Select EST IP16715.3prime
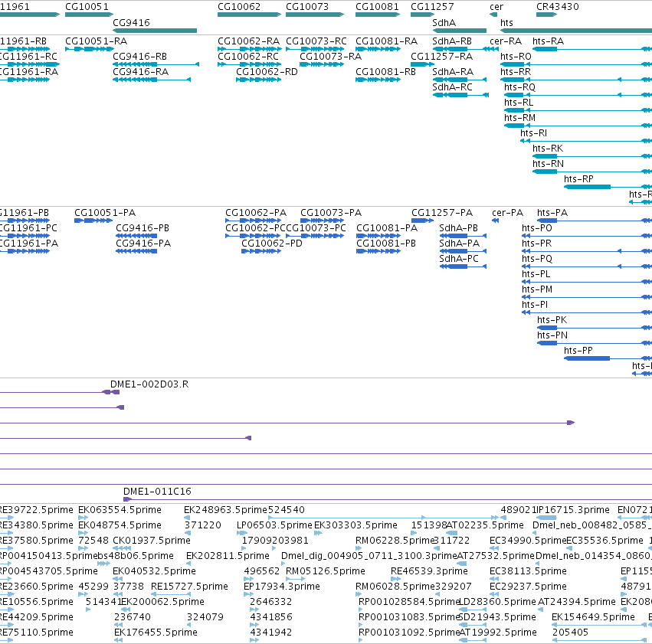This screenshot has width=652, height=644. (573, 510)
